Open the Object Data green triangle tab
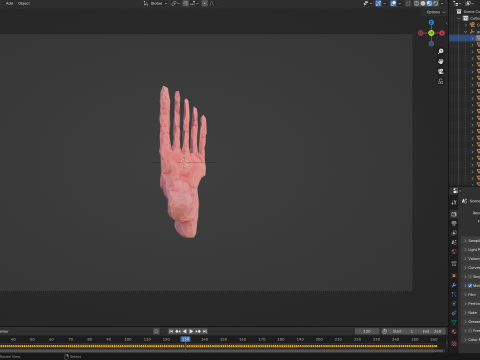 [x=454, y=322]
